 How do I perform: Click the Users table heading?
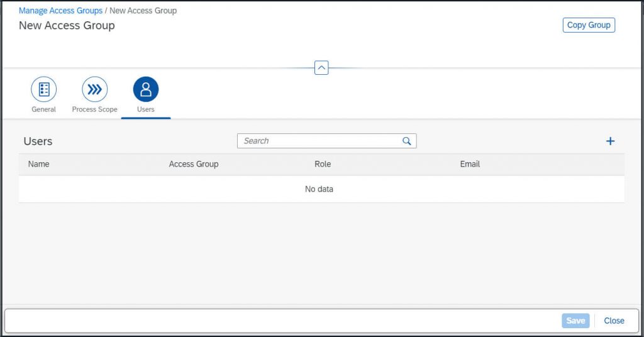[x=38, y=141]
